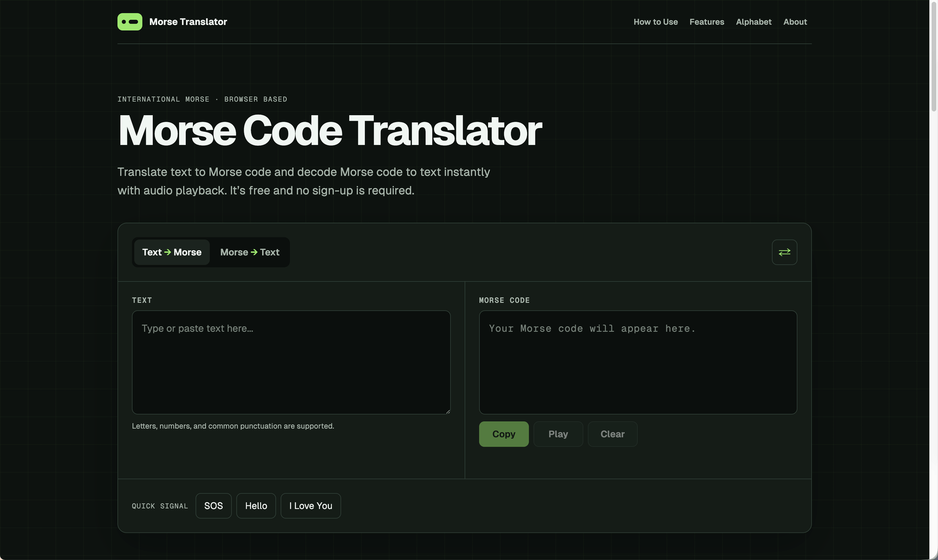This screenshot has height=560, width=938.
Task: Go to the Alphabet section link
Action: (753, 22)
